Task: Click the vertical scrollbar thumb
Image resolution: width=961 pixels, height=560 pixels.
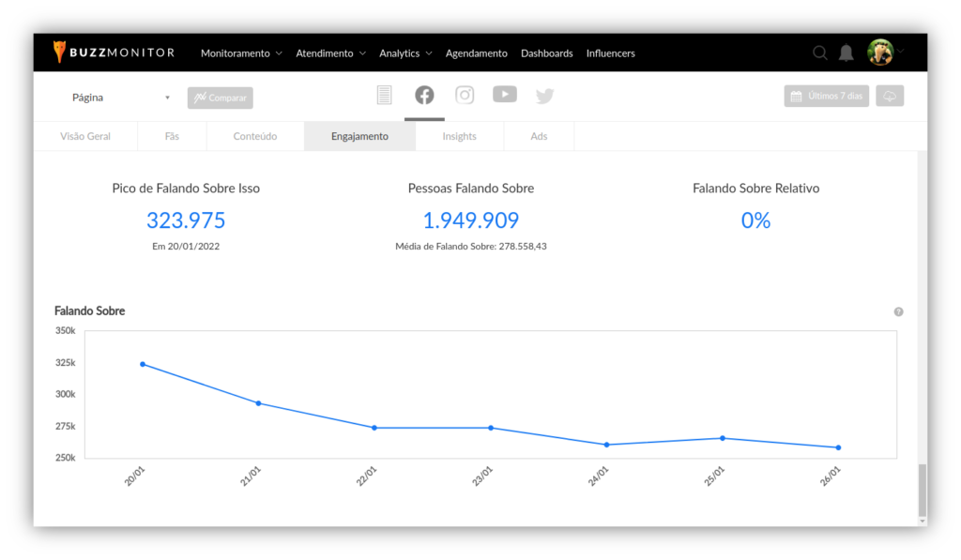Action: pyautogui.click(x=922, y=488)
